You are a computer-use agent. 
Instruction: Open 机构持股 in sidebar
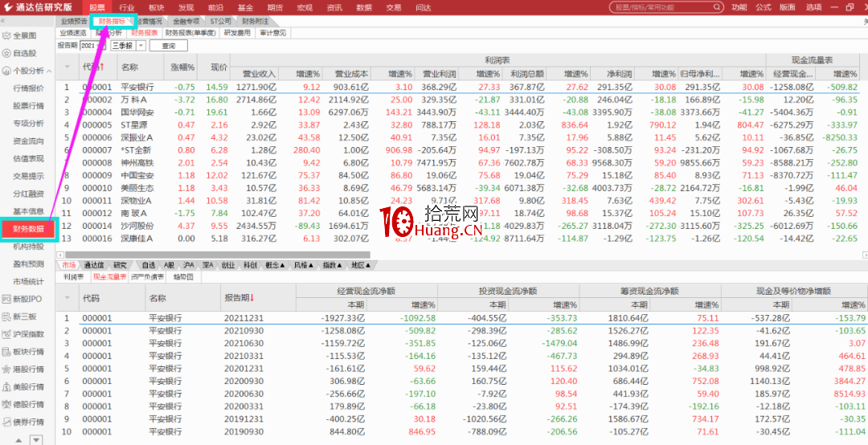point(28,247)
